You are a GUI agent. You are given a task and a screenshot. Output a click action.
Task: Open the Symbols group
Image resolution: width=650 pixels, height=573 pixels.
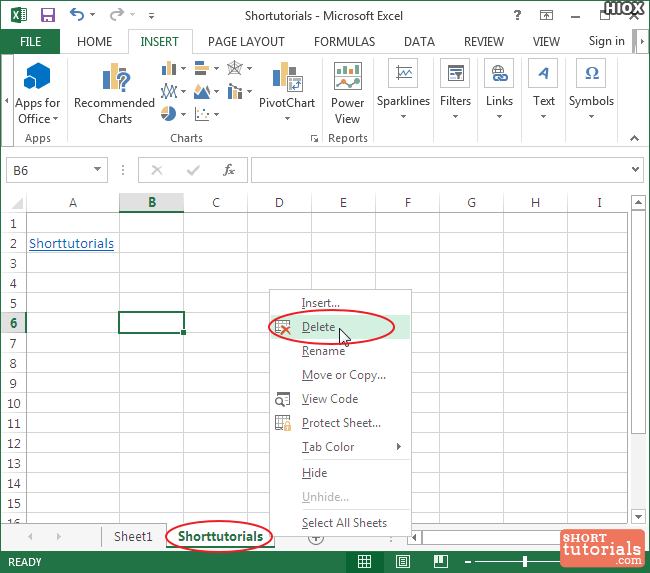click(x=591, y=90)
